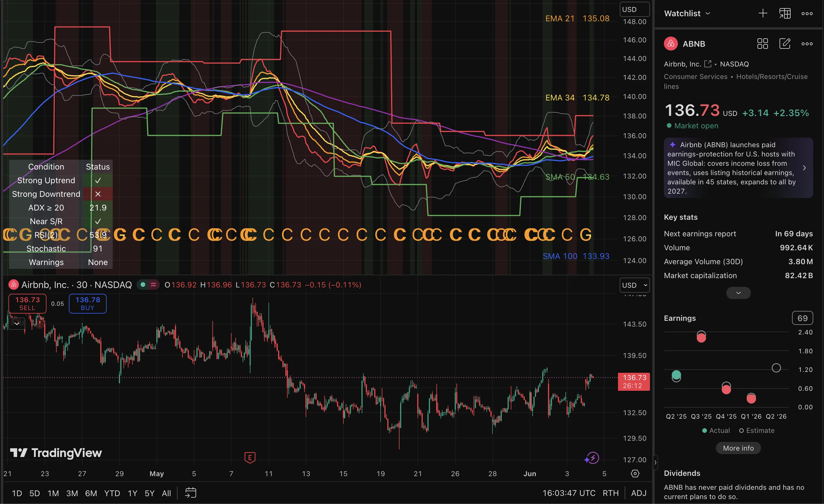Click the red Q3 '25 actual earnings dot
Viewport: 824px width, 504px height.
click(701, 338)
